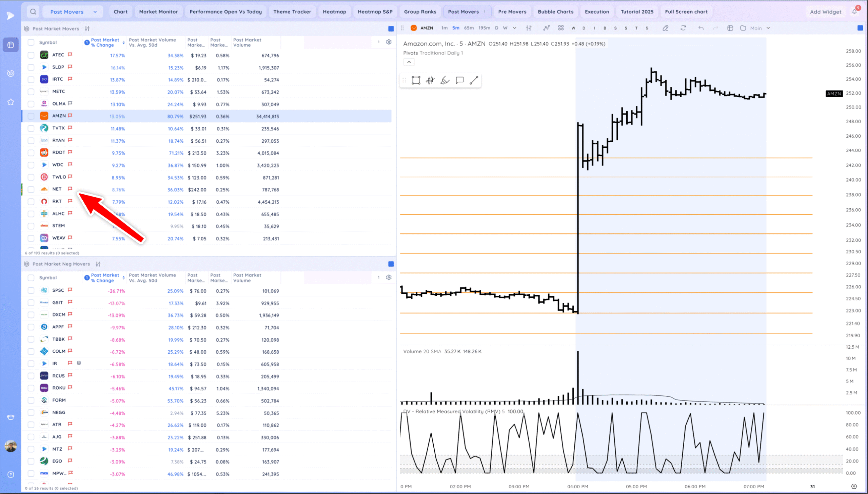Collapse the chart indicator legend chevron
Viewport: 868px width, 494px height.
(x=409, y=62)
